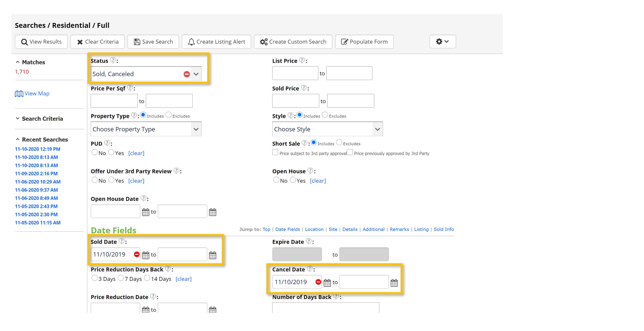Screen dimensions: 644x331
Task: Collapse the Recent Searches section
Action: coord(18,139)
